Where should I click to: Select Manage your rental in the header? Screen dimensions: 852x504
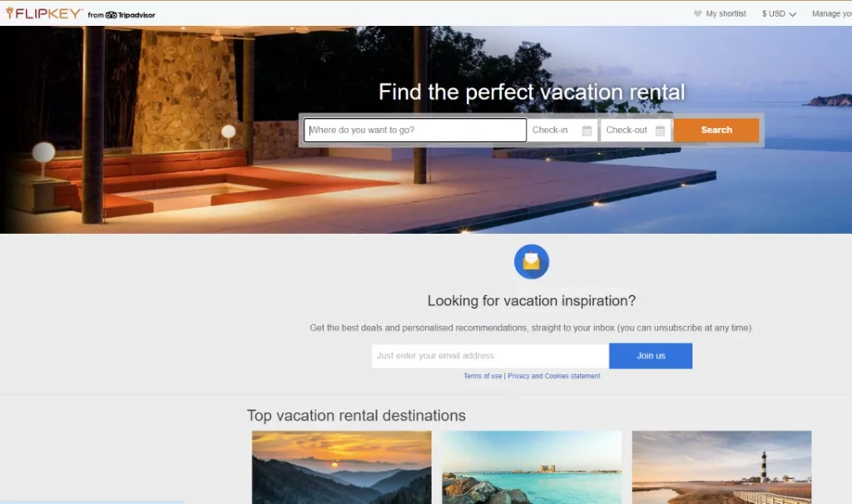click(x=830, y=13)
